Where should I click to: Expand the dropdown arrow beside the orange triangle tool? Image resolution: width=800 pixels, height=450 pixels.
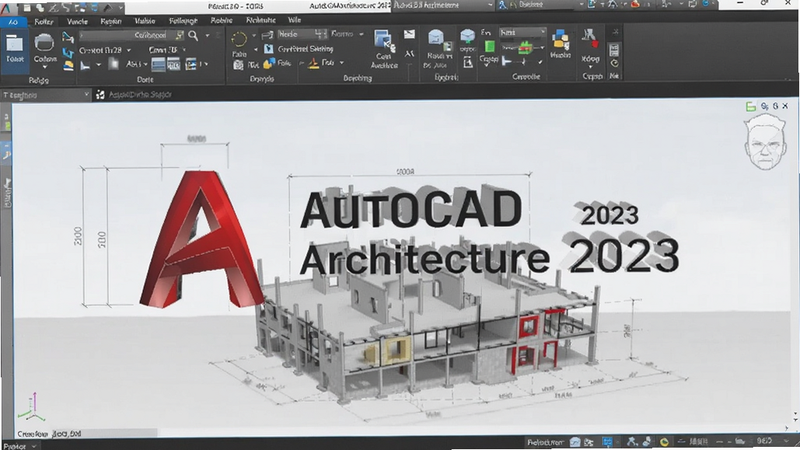(x=341, y=63)
